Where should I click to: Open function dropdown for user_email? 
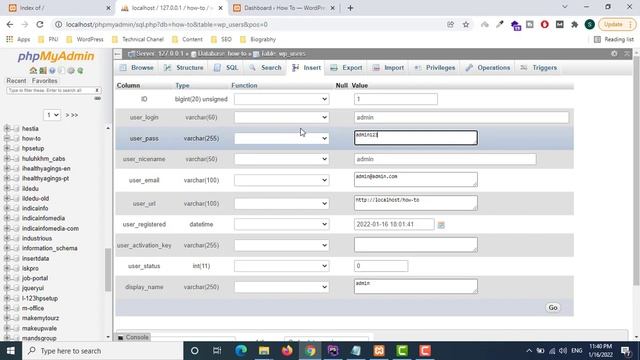[x=282, y=180]
